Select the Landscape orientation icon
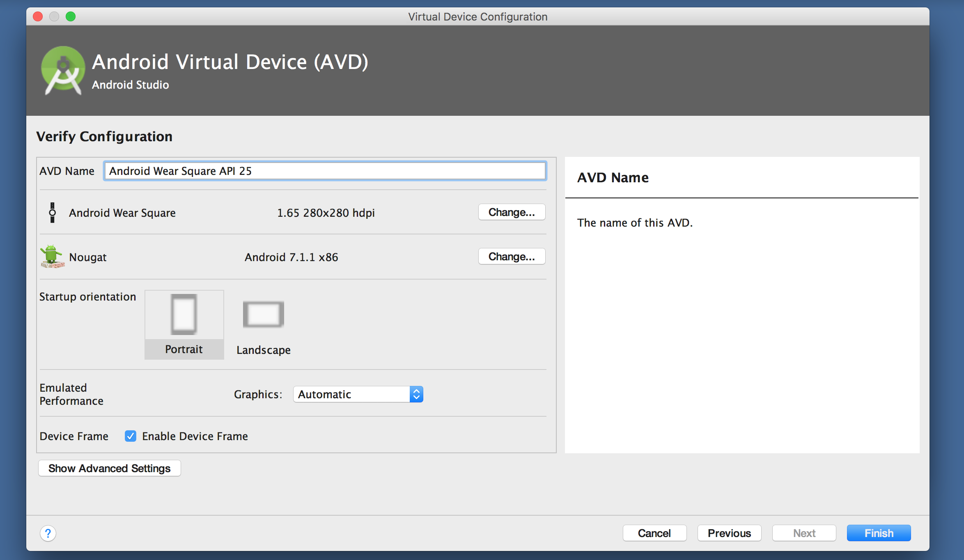The image size is (964, 560). pos(264,314)
